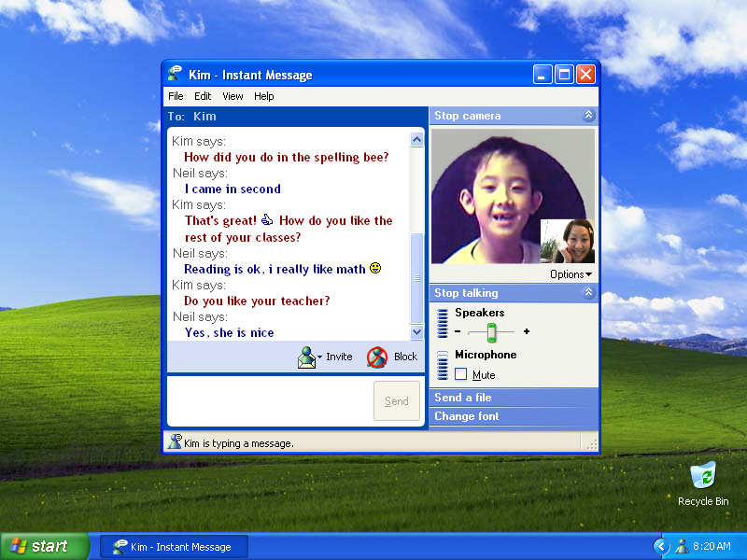Click the tray expand arrow on the taskbar
The width and height of the screenshot is (747, 560).
point(661,546)
